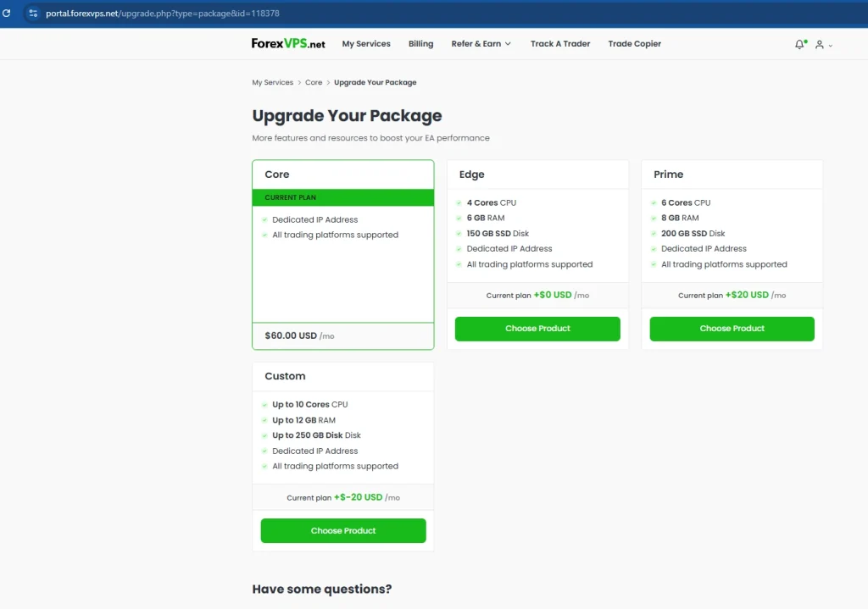Click the My Services breadcrumb link
This screenshot has height=609, width=868.
tap(272, 83)
